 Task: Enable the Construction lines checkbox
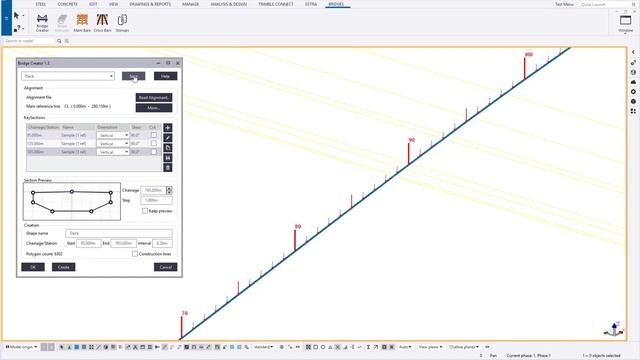[x=135, y=254]
